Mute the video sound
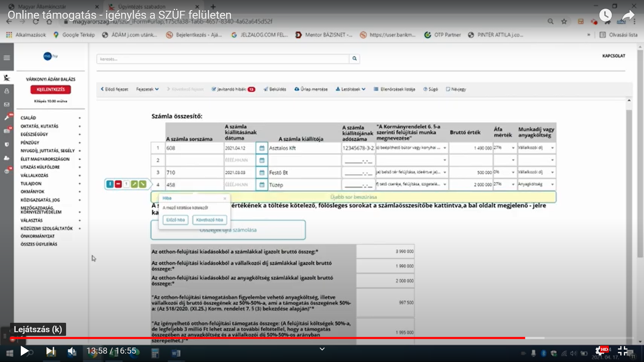The image size is (644, 362). 72,351
